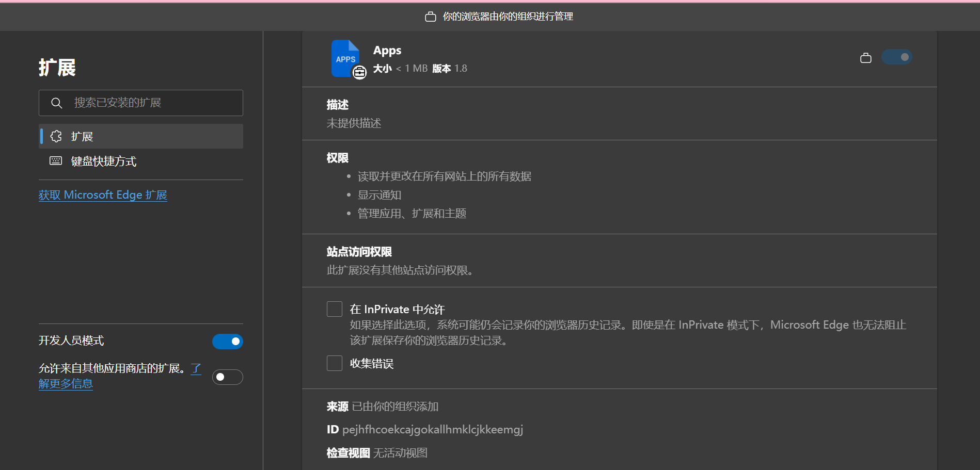Toggle the Apps extension enable switch

[x=896, y=57]
